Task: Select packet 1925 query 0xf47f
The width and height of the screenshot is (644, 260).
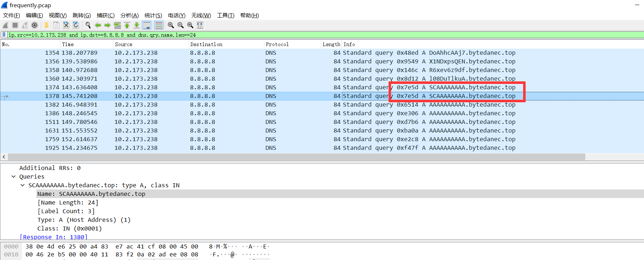Action: 322,148
